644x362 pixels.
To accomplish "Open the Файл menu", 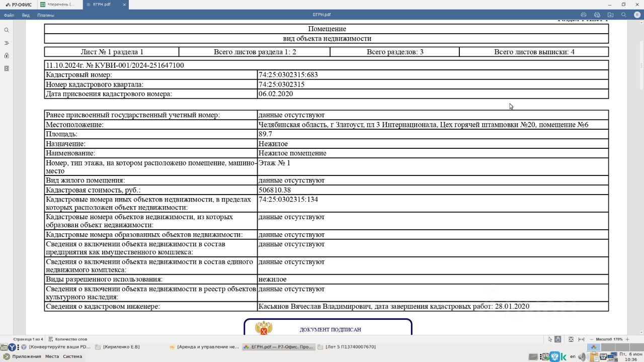I will coord(9,15).
